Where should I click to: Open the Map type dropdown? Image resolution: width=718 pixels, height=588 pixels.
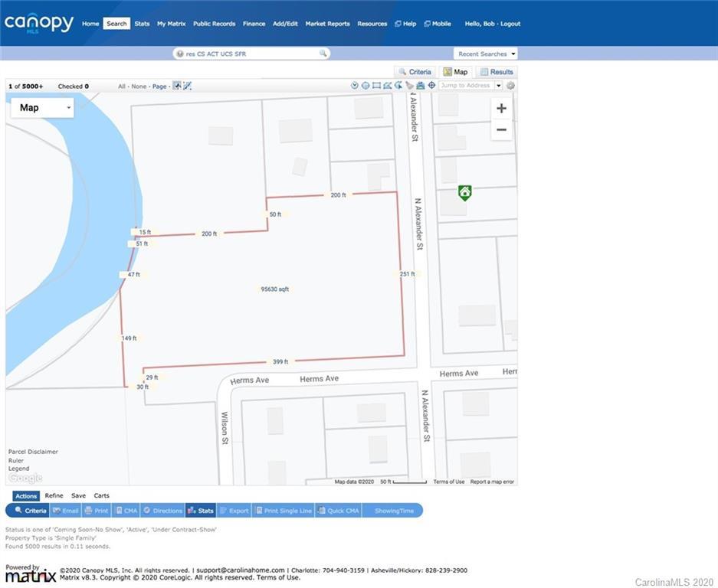click(42, 108)
